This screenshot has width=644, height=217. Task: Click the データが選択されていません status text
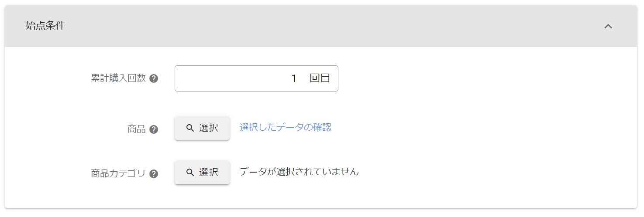click(299, 172)
